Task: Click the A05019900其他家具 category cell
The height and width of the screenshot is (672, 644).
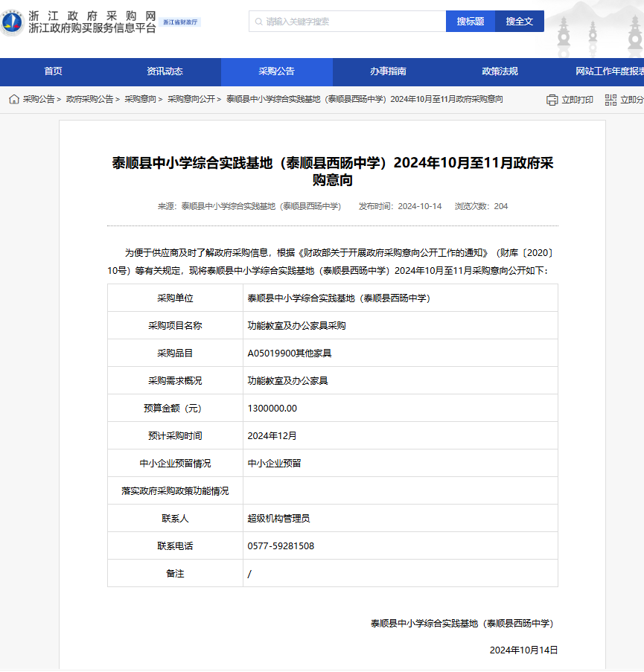Action: [401, 353]
